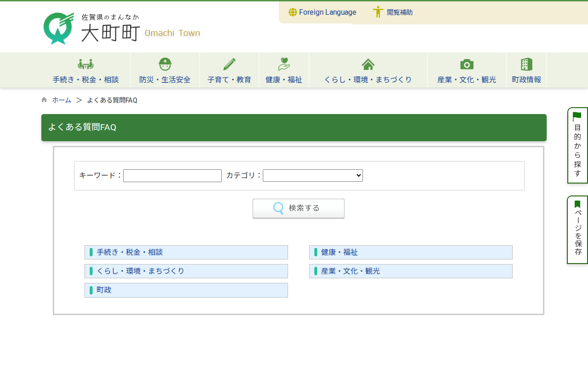This screenshot has width=588, height=368.
Task: Click the building icon for 町政情報
Action: (x=526, y=64)
